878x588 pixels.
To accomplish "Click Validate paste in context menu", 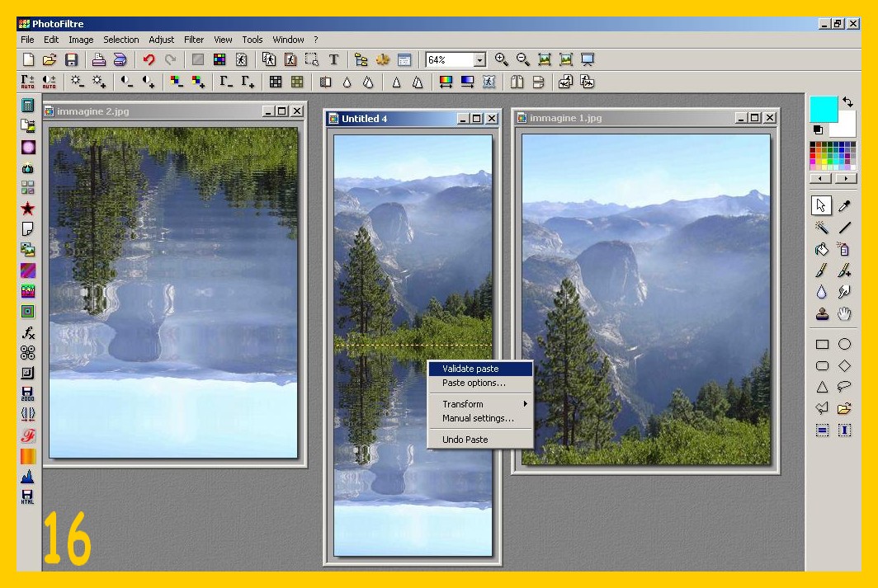I will [x=470, y=369].
